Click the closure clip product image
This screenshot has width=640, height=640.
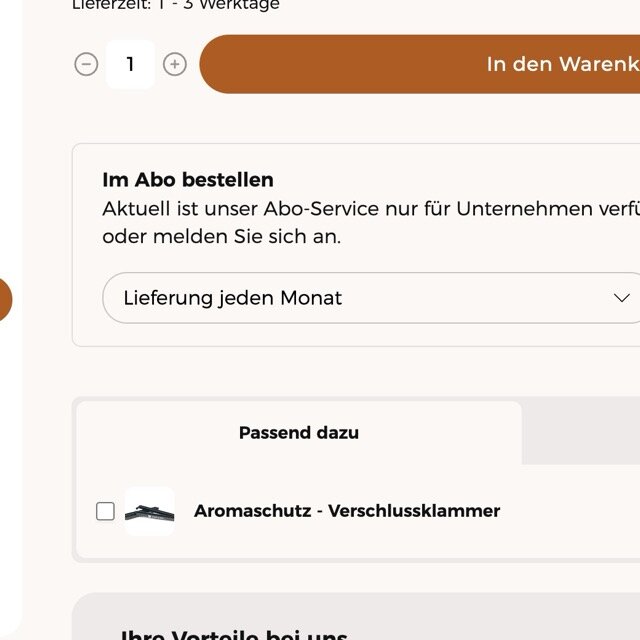coord(150,512)
